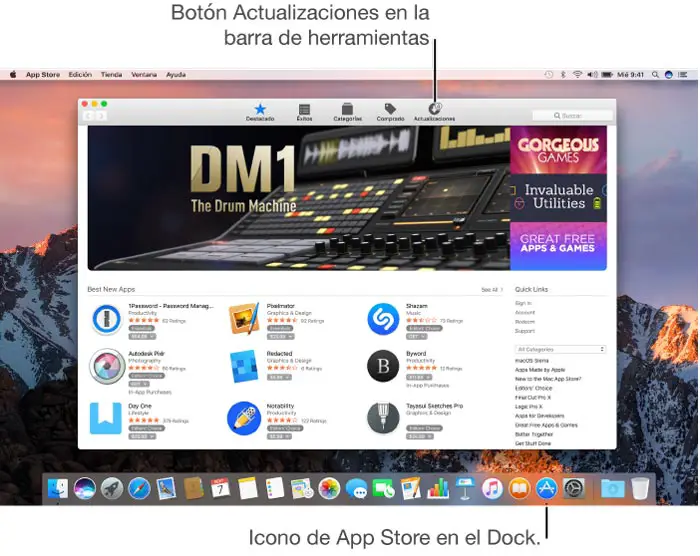Go back with the toolbar back arrow
Image resolution: width=700 pixels, height=556 pixels.
pos(88,116)
